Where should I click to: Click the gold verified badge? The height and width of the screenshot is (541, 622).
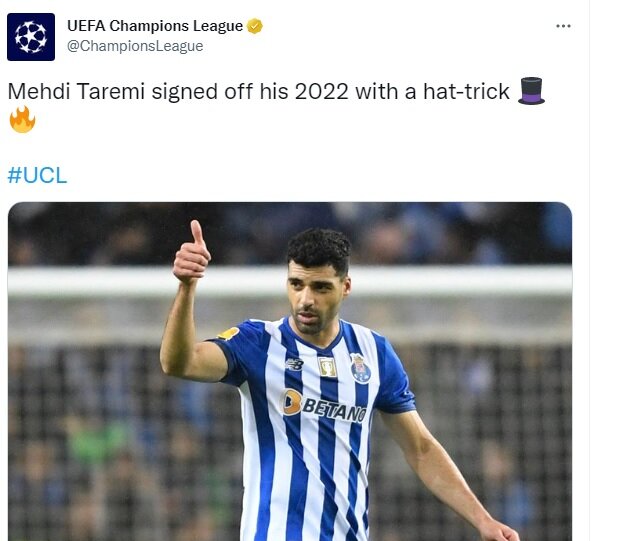pyautogui.click(x=255, y=26)
